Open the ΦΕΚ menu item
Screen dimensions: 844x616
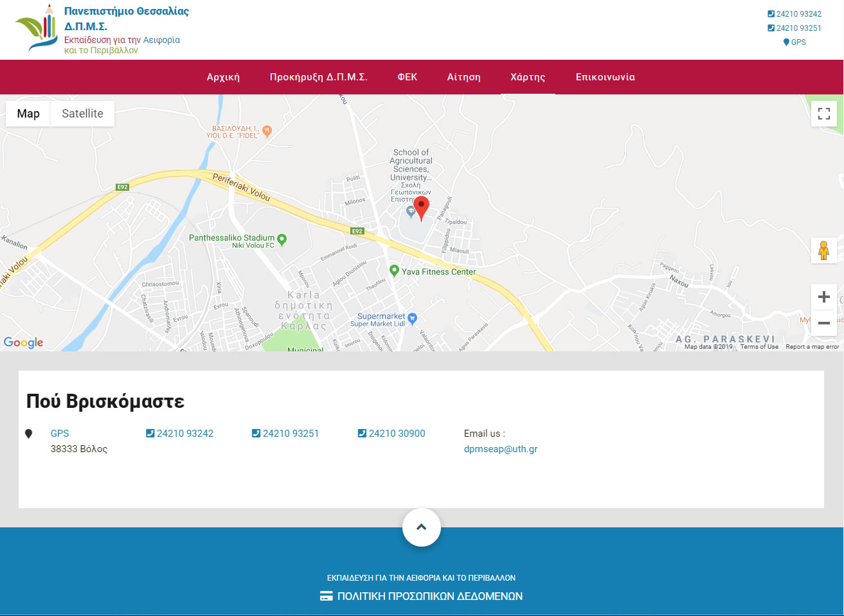point(408,77)
